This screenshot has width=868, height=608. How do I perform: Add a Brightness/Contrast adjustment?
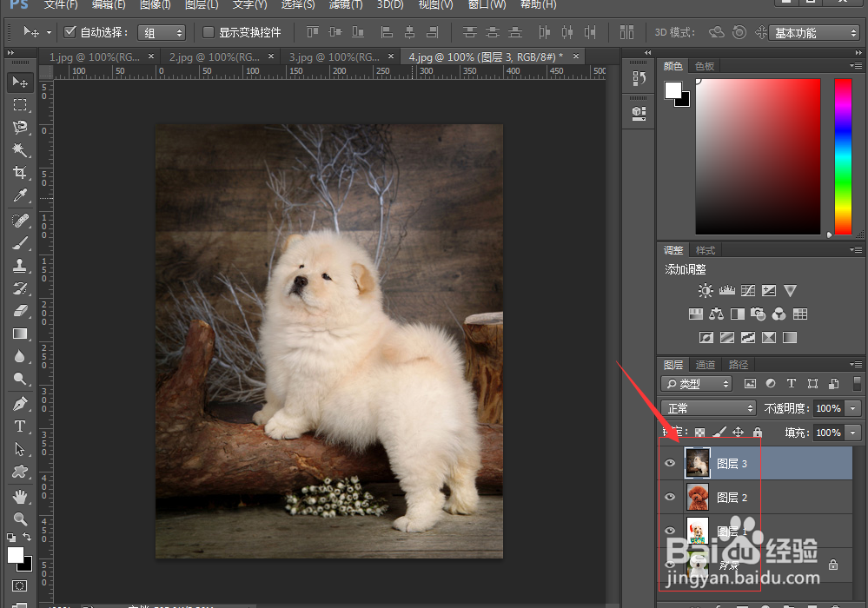click(706, 290)
